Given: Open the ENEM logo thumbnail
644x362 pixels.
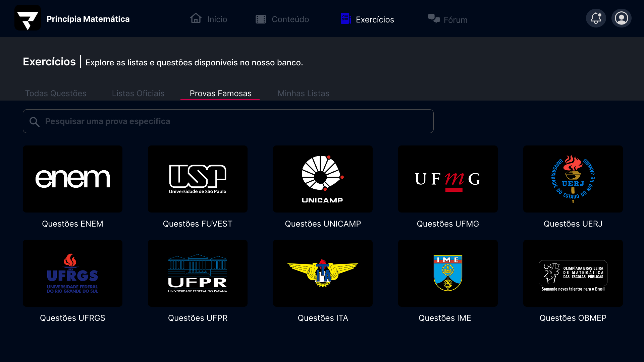Looking at the screenshot, I should [x=72, y=179].
